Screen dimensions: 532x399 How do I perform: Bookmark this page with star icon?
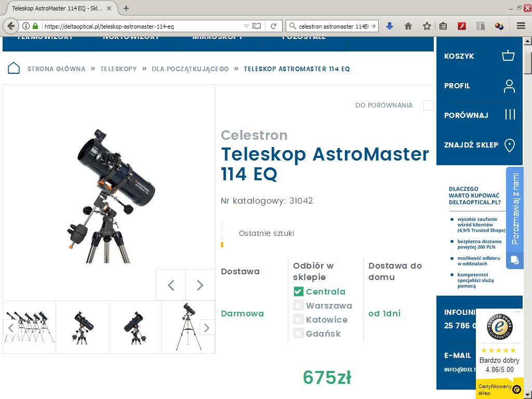427,26
